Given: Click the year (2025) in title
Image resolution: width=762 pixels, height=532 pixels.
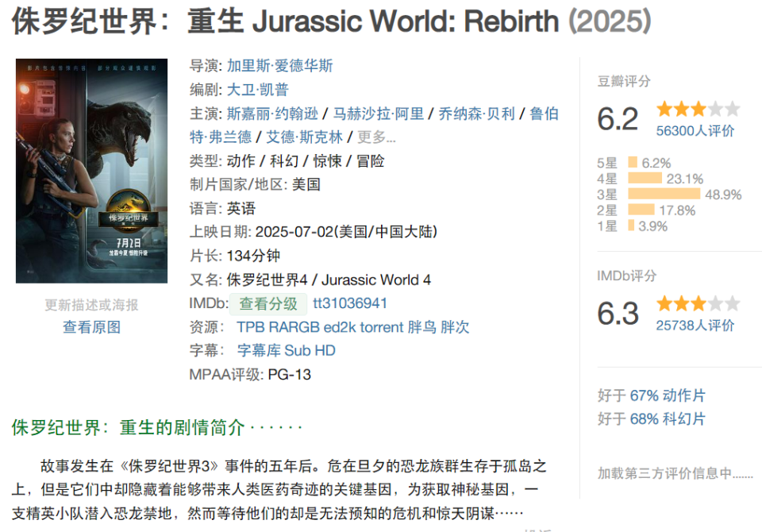Looking at the screenshot, I should point(610,21).
